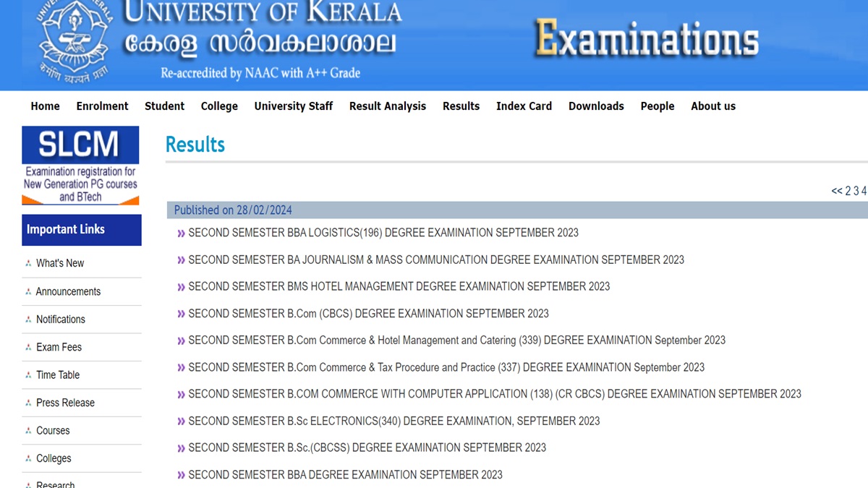
Task: Open Second Semester BBA Logistics(196) result
Action: click(x=383, y=233)
